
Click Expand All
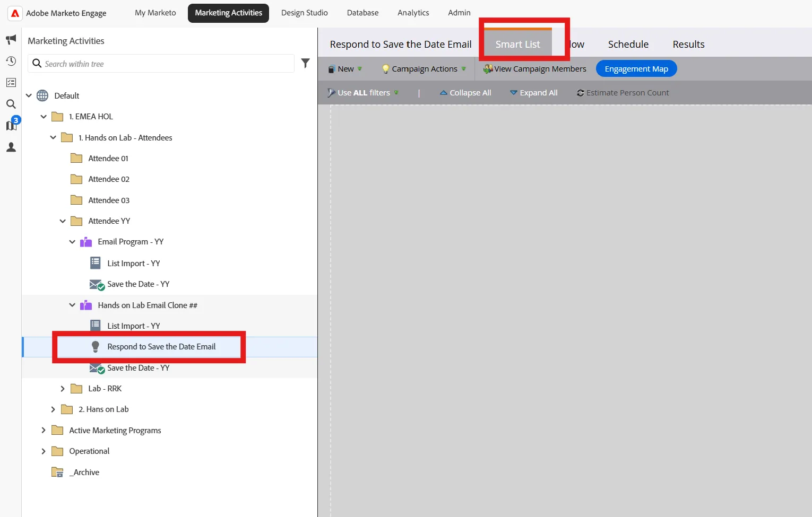[x=534, y=93]
